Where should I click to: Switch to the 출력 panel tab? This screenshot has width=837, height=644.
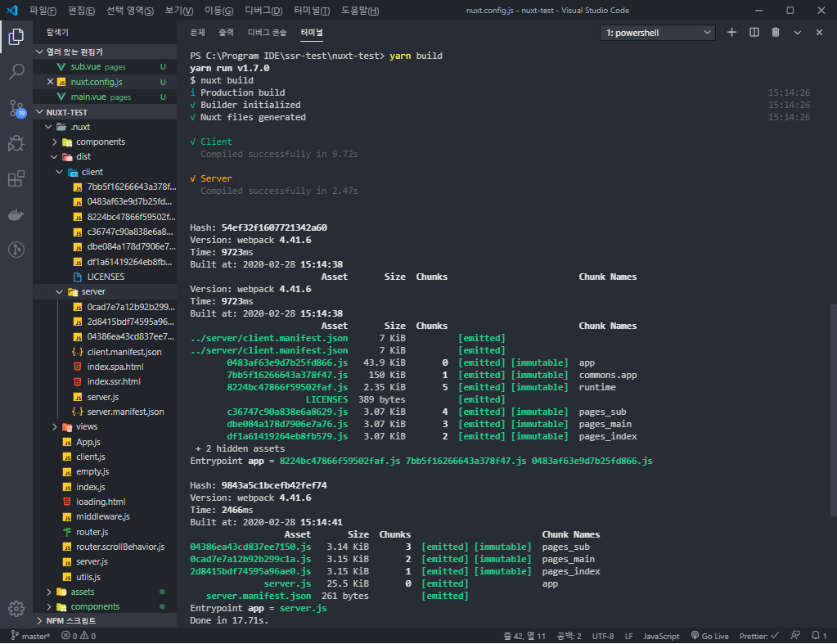(x=227, y=33)
